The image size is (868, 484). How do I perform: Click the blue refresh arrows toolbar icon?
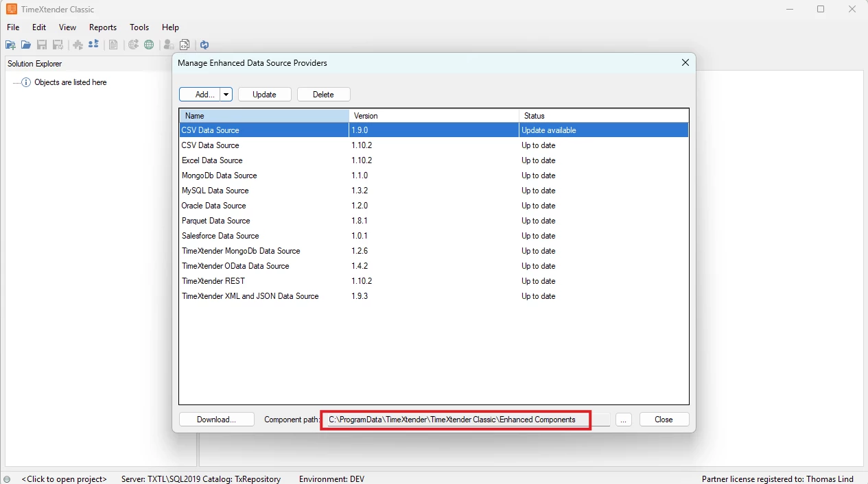204,45
